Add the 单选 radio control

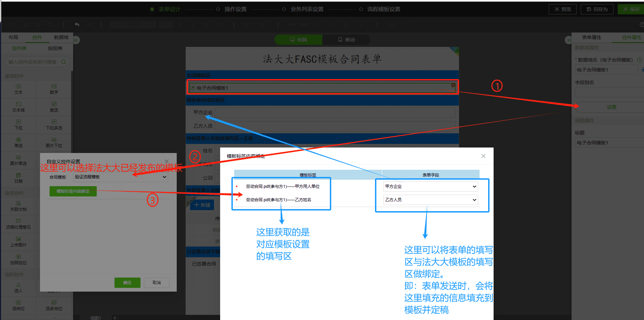pos(18,142)
